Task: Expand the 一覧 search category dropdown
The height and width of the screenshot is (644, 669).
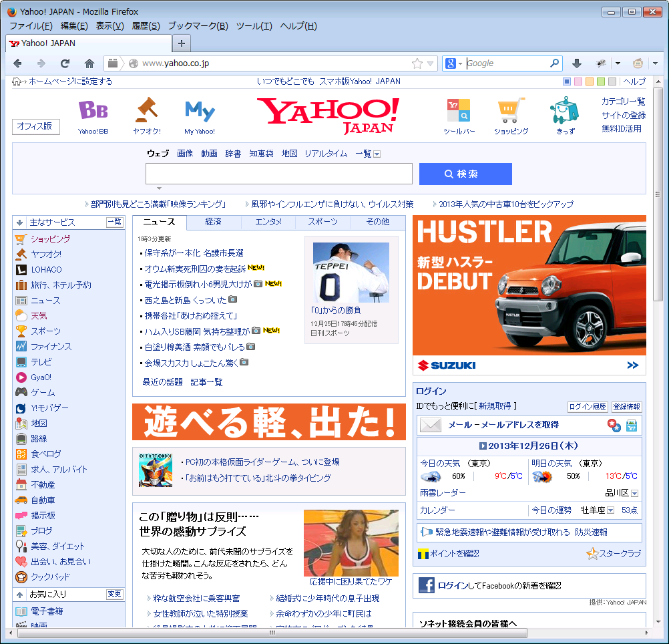Action: [377, 154]
